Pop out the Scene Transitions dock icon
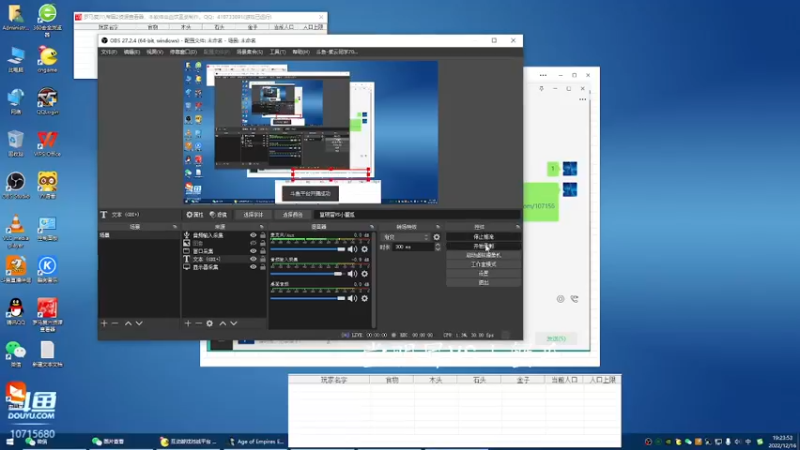This screenshot has height=450, width=800. (x=437, y=227)
